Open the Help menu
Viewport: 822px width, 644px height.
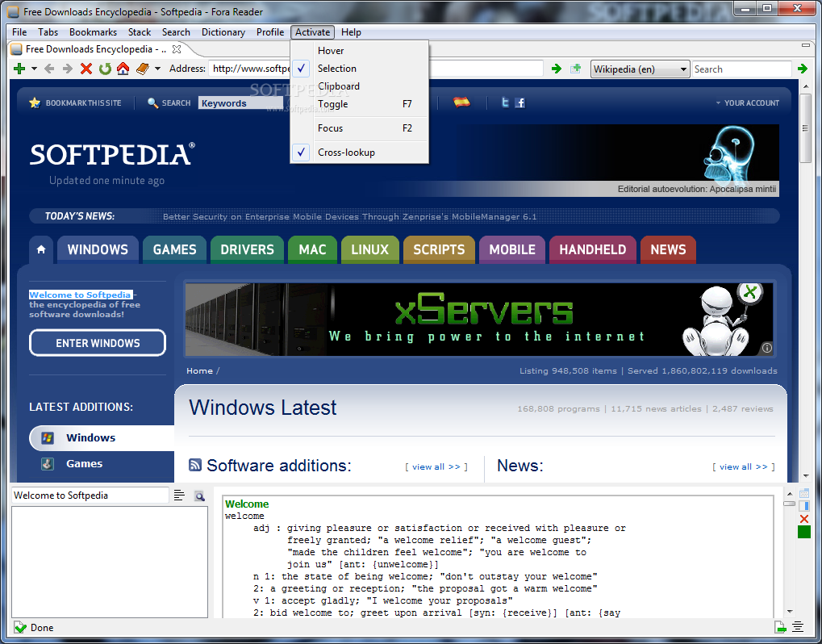(351, 32)
